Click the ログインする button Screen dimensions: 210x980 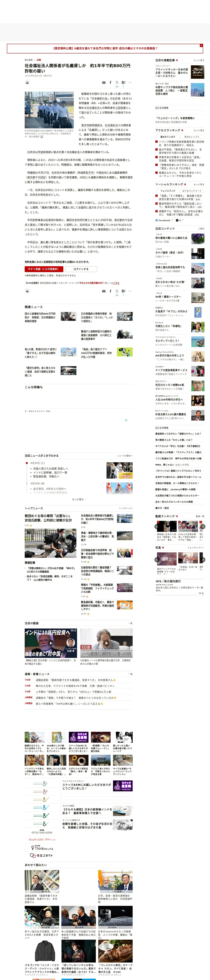(x=81, y=269)
